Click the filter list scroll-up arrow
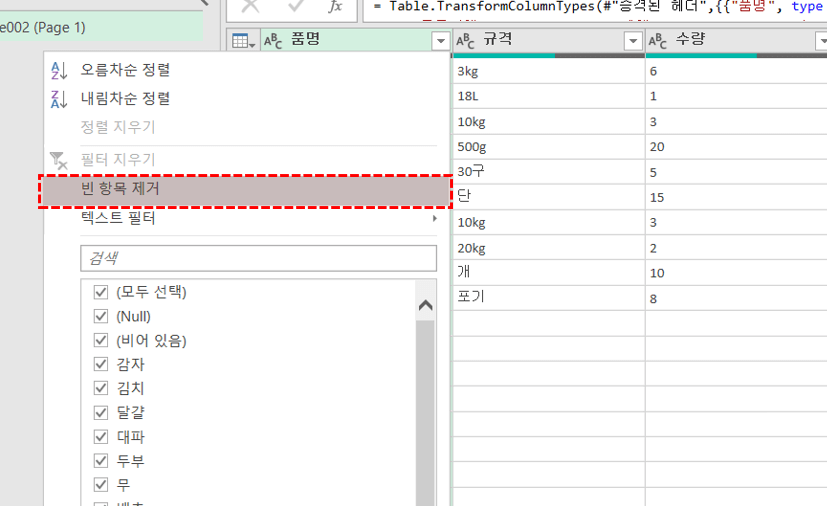Screen dimensions: 827x506 pyautogui.click(x=425, y=306)
